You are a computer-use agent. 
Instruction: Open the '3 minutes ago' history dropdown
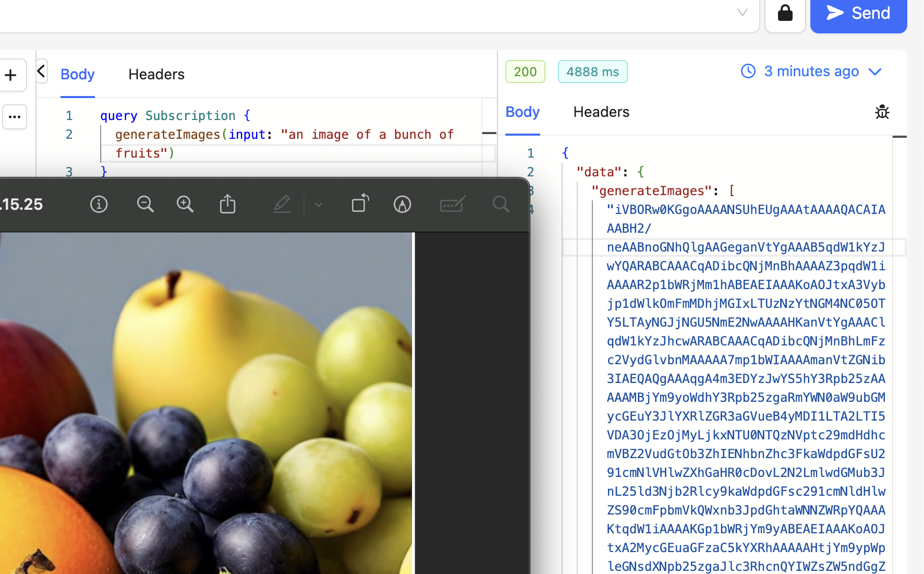pyautogui.click(x=811, y=71)
